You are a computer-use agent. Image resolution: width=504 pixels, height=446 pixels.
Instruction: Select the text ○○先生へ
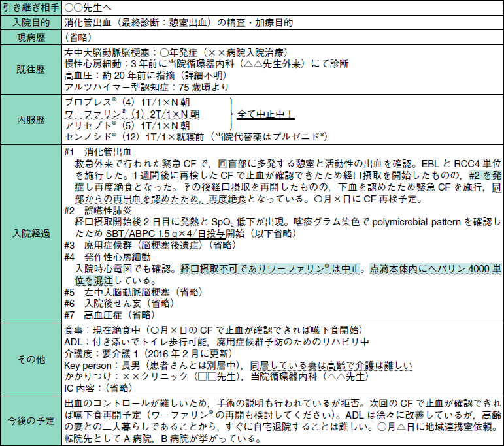(88, 8)
